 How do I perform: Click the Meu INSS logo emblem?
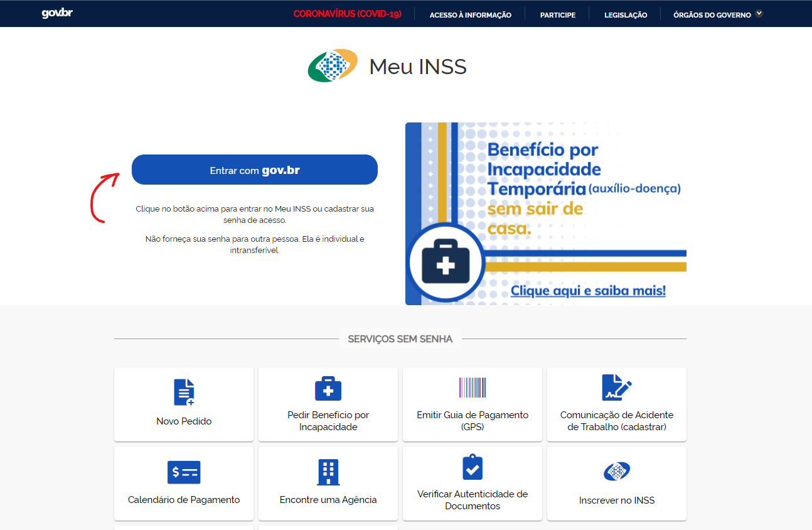click(x=333, y=66)
